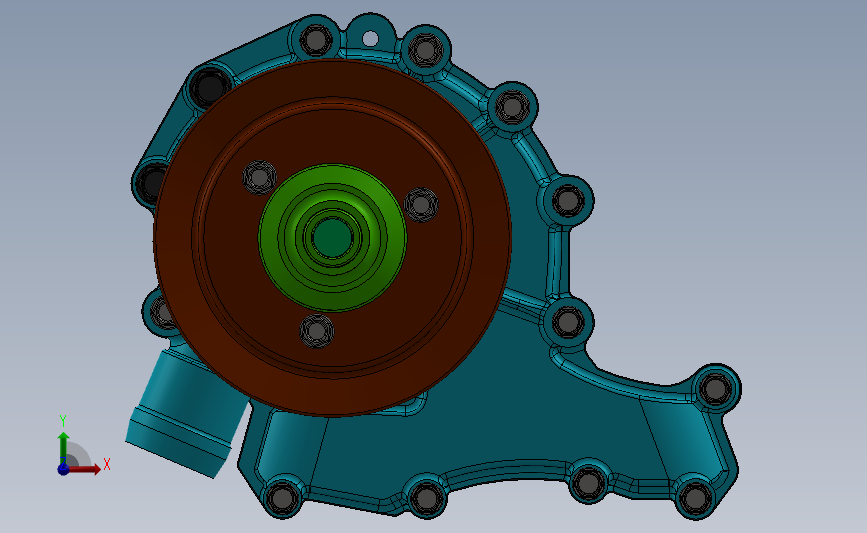Pick the dark green central shaft bore
This screenshot has height=533, width=867.
pos(332,238)
